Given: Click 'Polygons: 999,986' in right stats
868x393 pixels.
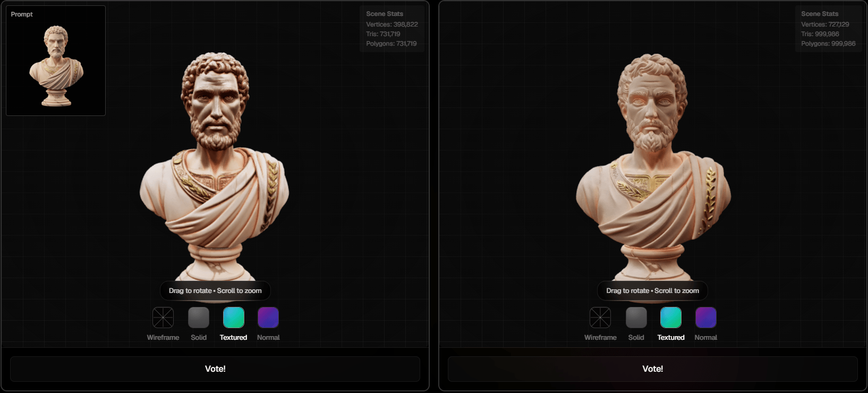Looking at the screenshot, I should [828, 44].
